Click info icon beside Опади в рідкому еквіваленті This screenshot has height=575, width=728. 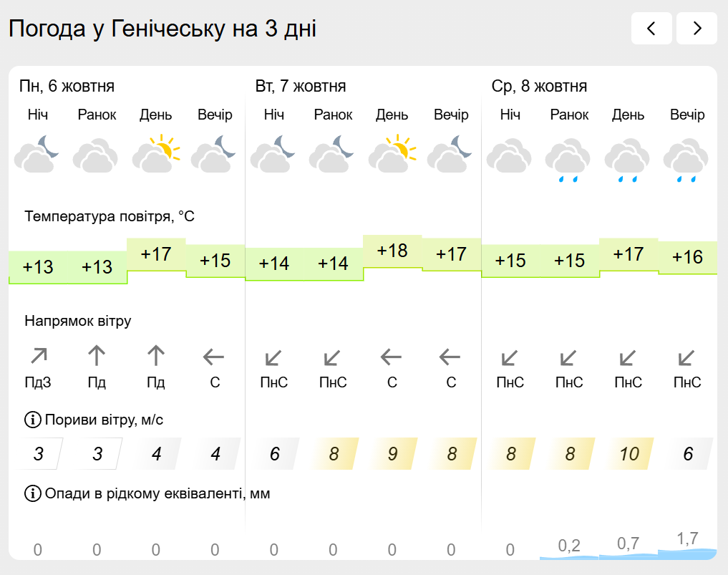click(32, 493)
